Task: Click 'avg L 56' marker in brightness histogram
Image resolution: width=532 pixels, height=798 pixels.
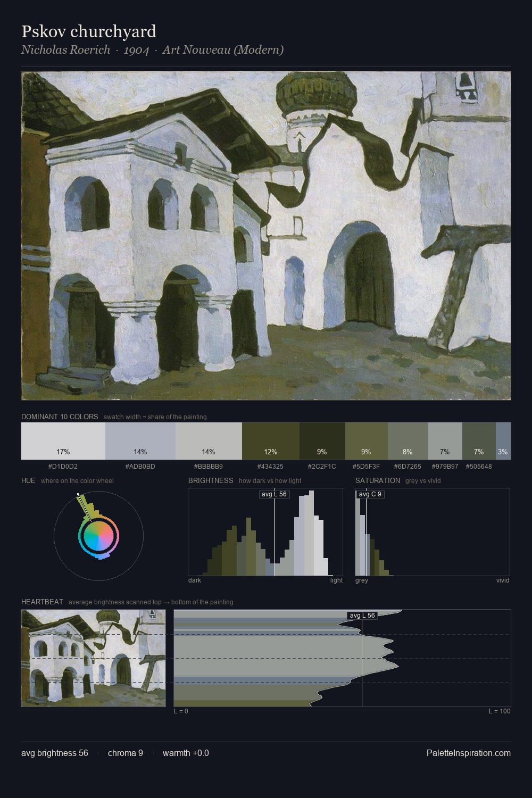Action: click(274, 494)
